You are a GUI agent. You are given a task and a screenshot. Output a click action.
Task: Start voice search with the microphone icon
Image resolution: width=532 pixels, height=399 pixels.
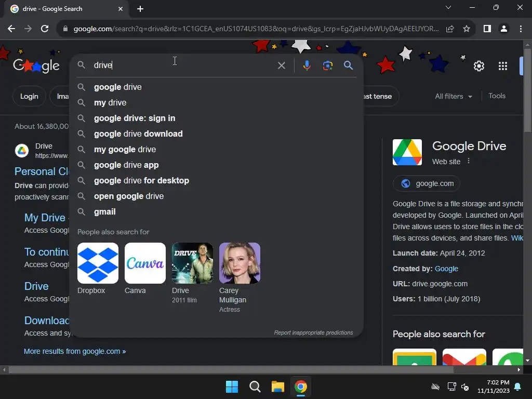click(307, 65)
